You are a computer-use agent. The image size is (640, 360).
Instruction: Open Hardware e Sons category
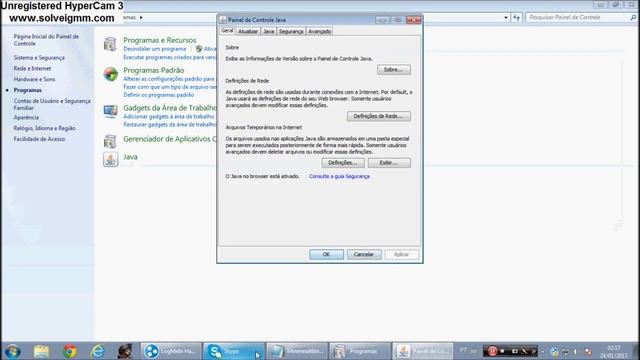coord(34,79)
